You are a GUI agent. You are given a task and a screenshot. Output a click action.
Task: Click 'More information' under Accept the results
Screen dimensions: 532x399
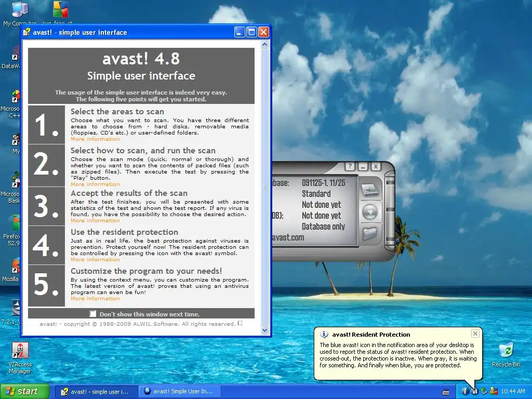tap(95, 220)
